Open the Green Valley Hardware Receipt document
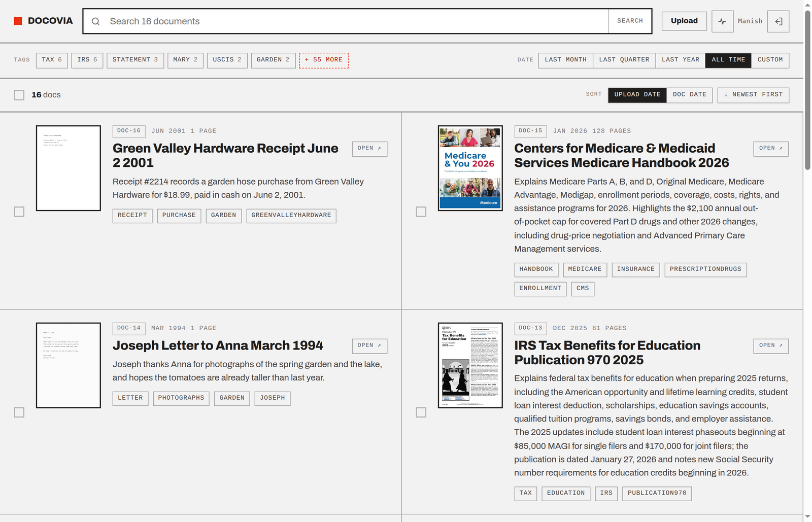812x522 pixels. (x=369, y=149)
